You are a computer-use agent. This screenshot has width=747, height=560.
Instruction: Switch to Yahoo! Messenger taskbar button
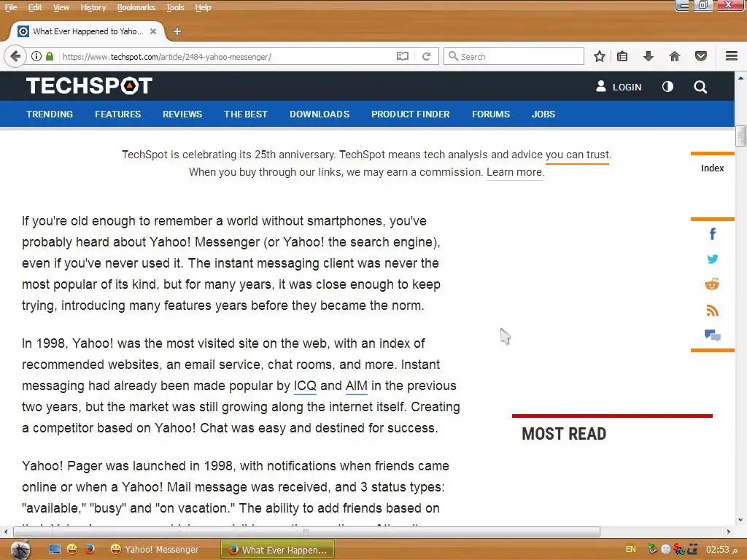pyautogui.click(x=155, y=550)
